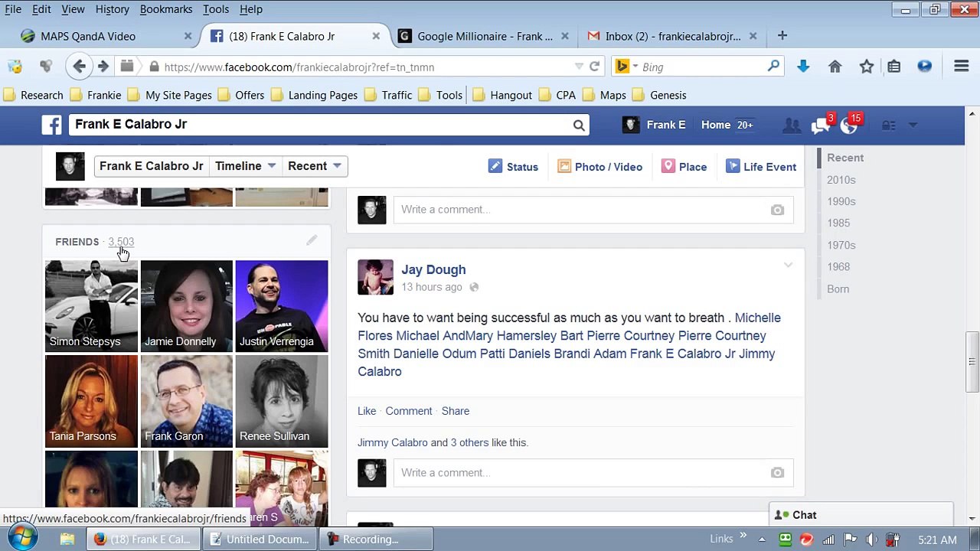Click the Photo / Video button
This screenshot has width=980, height=551.
point(599,167)
